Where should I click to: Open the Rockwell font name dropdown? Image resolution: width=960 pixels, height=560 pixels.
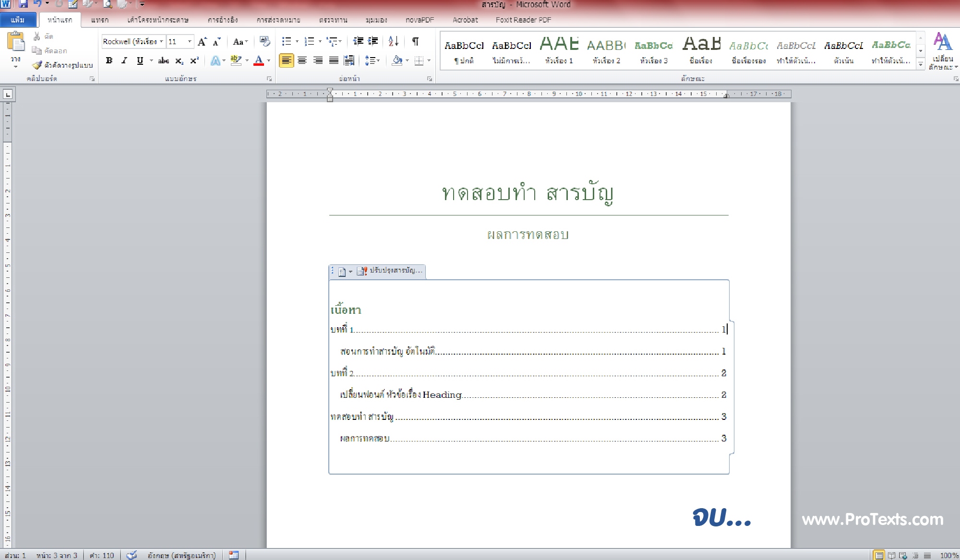pos(162,42)
